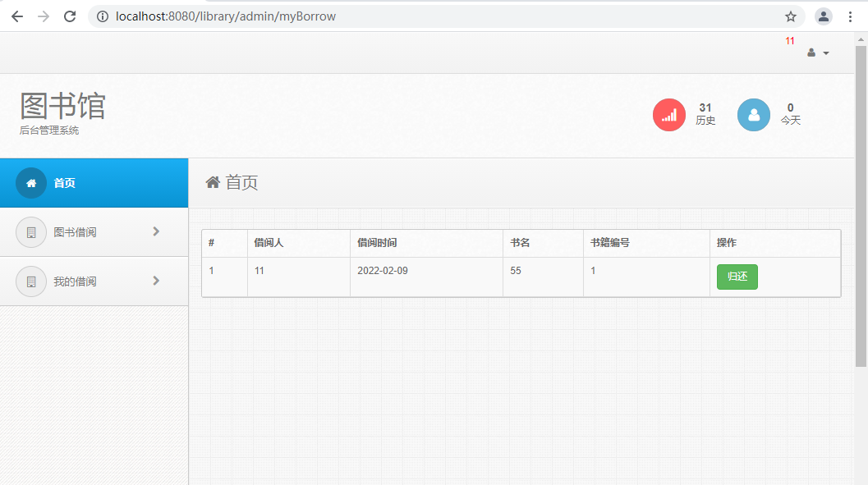Click the 后台管理系统 subtitle
Image resolution: width=868 pixels, height=485 pixels.
[49, 130]
